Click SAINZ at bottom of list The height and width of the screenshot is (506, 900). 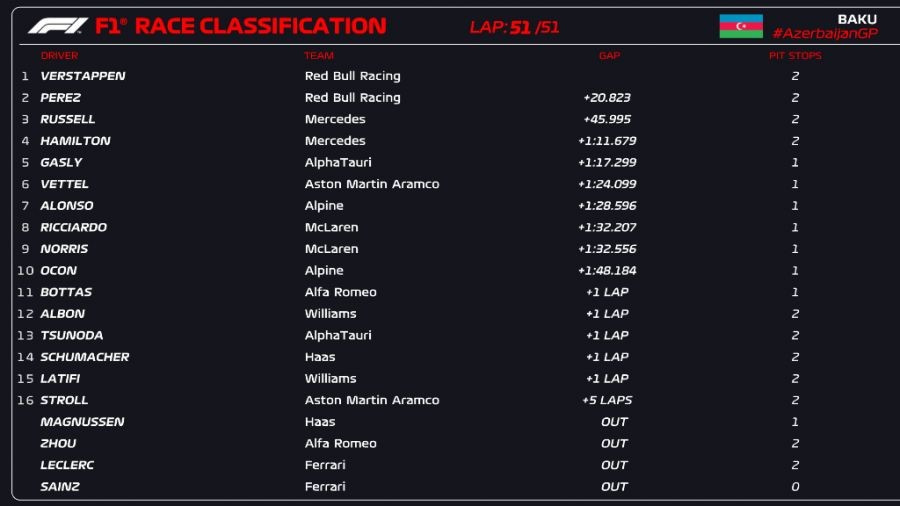coord(60,487)
